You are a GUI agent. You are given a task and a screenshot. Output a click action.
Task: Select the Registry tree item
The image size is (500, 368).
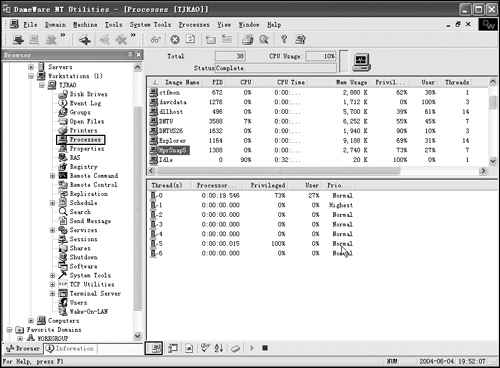pos(83,167)
